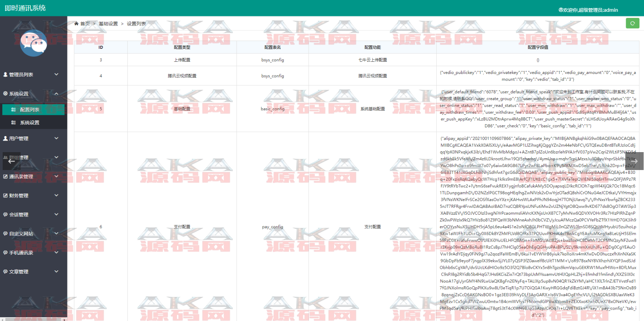Collapse the 系统设置 section chevron
Screen dimensions: 644x321
pyautogui.click(x=56, y=93)
